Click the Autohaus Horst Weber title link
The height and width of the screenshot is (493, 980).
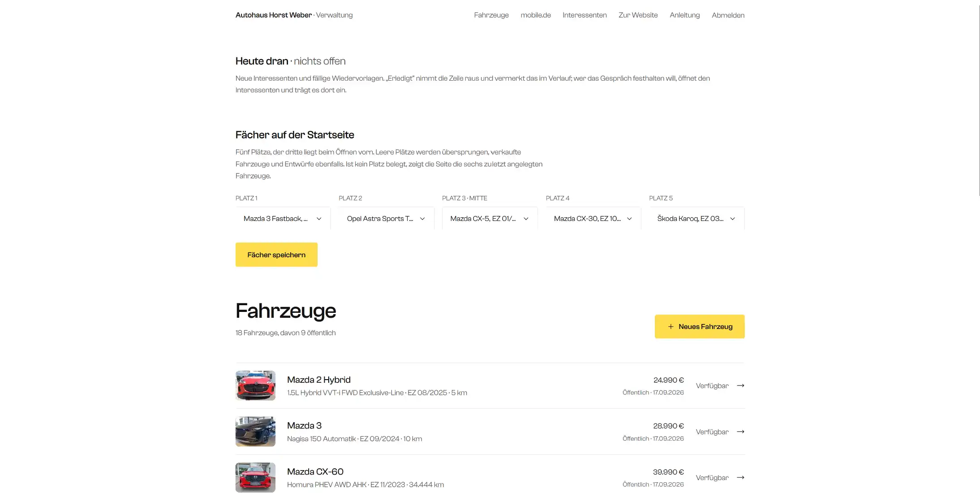coord(274,15)
